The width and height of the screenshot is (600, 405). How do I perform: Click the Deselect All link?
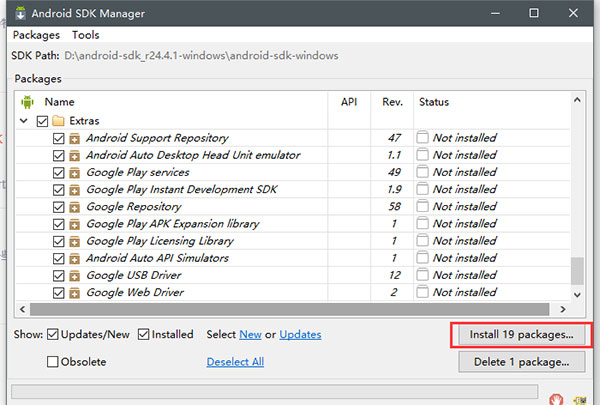click(x=235, y=362)
